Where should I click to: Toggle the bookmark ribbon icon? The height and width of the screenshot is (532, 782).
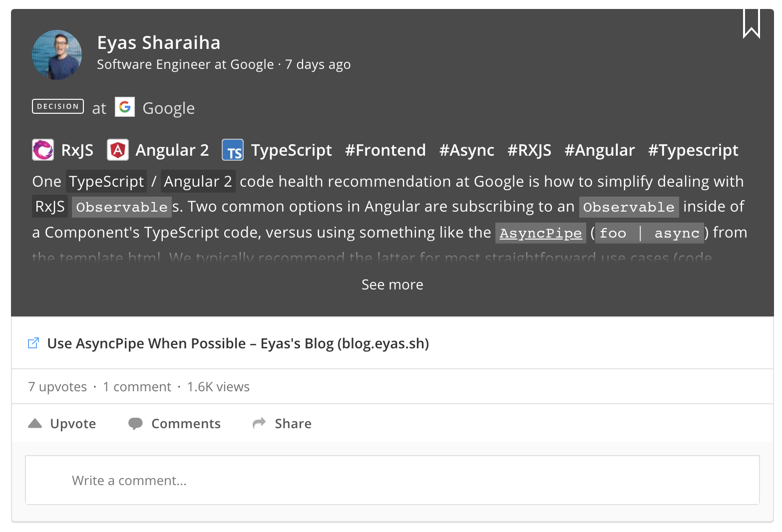point(751,23)
